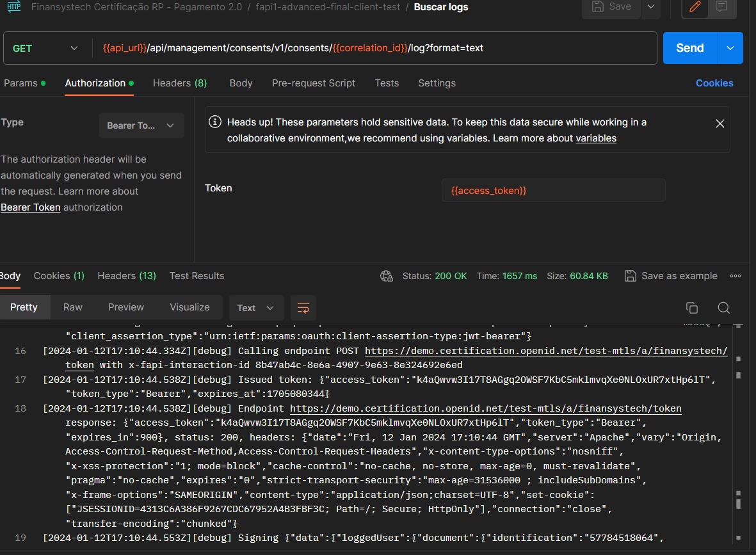Search the response with magnifier icon

pyautogui.click(x=723, y=308)
